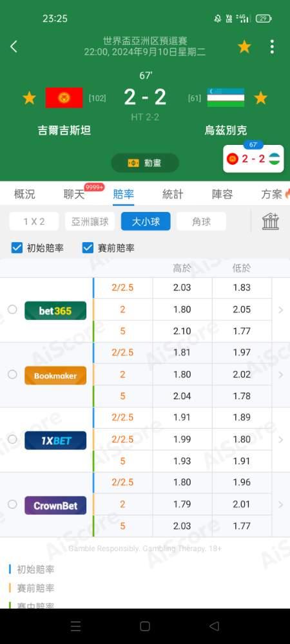This screenshot has height=644, width=290.
Task: Switch to the 概況 tab
Action: [24, 194]
